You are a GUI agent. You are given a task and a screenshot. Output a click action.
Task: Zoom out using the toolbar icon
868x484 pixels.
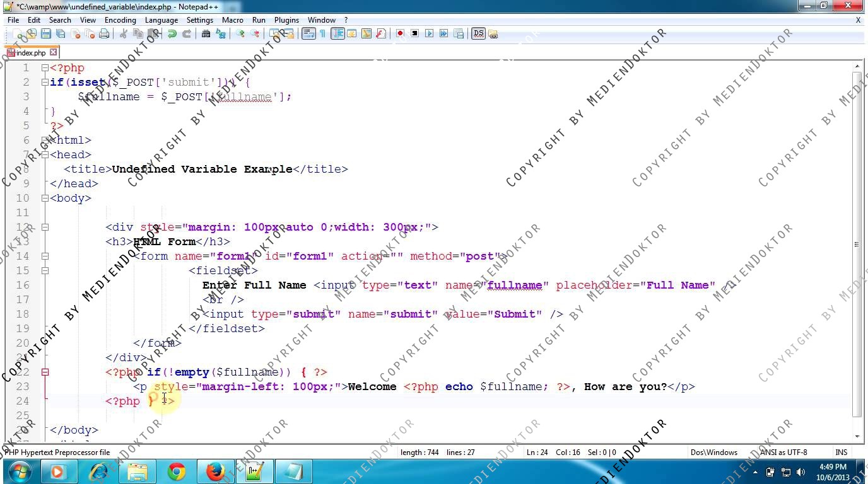pos(255,33)
